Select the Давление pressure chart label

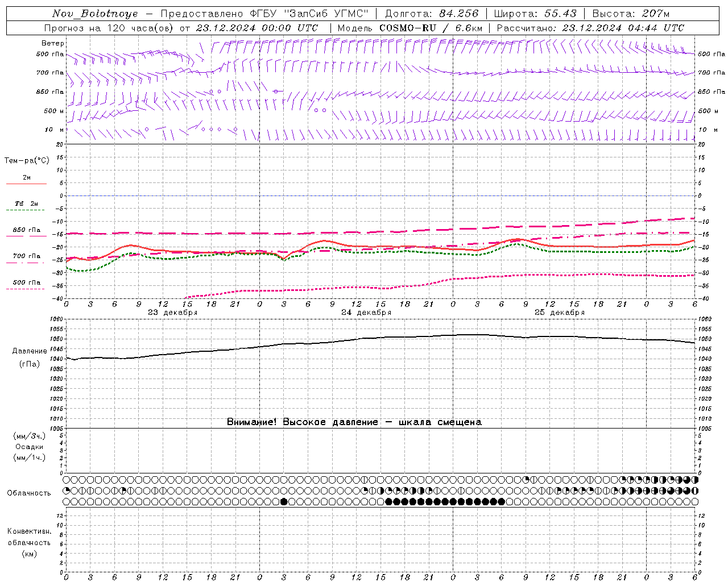point(30,351)
